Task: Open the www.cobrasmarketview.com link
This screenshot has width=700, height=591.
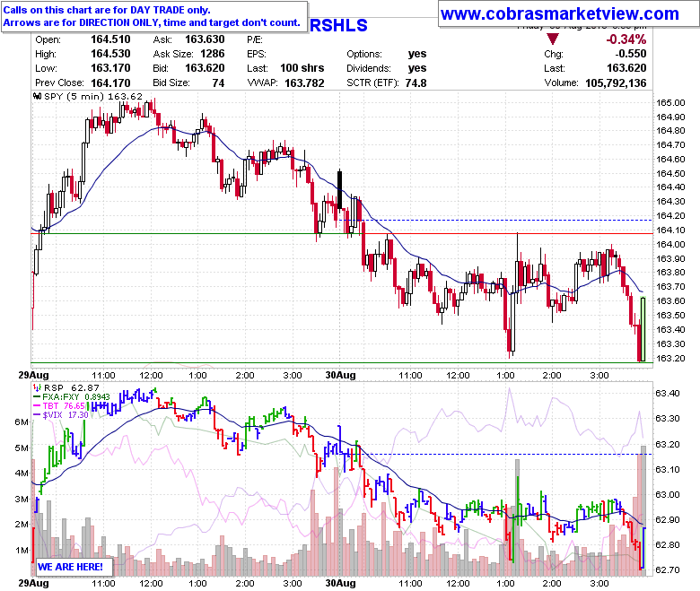Action: coord(560,13)
